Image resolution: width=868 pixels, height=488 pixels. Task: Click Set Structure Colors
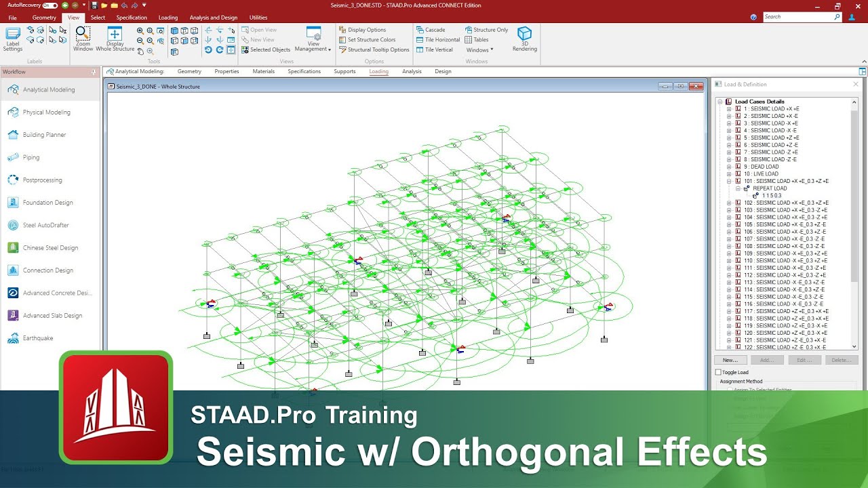coord(367,39)
